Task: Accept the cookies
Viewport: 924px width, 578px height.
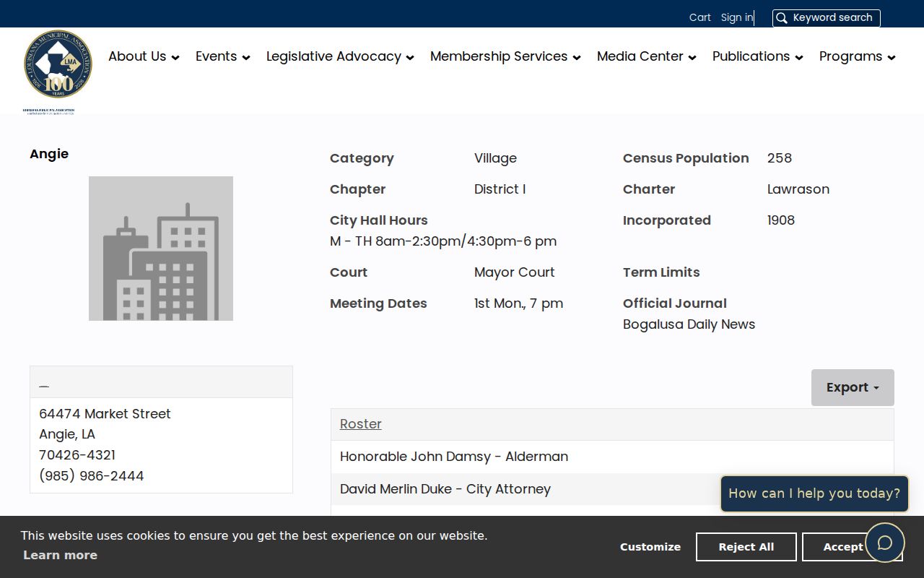Action: 843,547
